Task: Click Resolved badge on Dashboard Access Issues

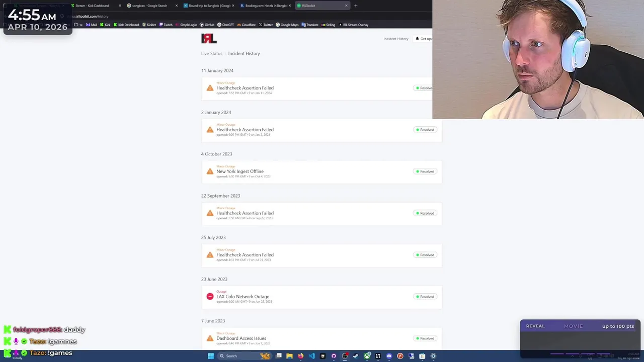Action: [x=425, y=338]
